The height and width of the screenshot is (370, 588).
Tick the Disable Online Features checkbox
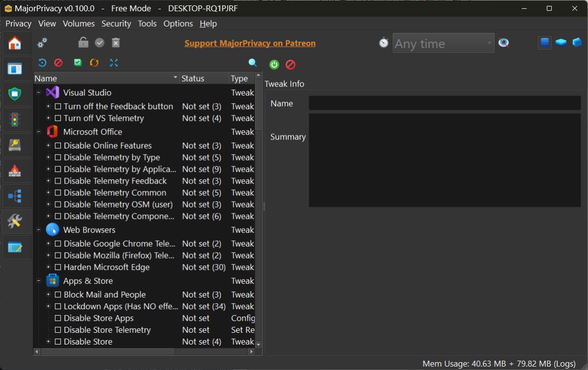(58, 145)
